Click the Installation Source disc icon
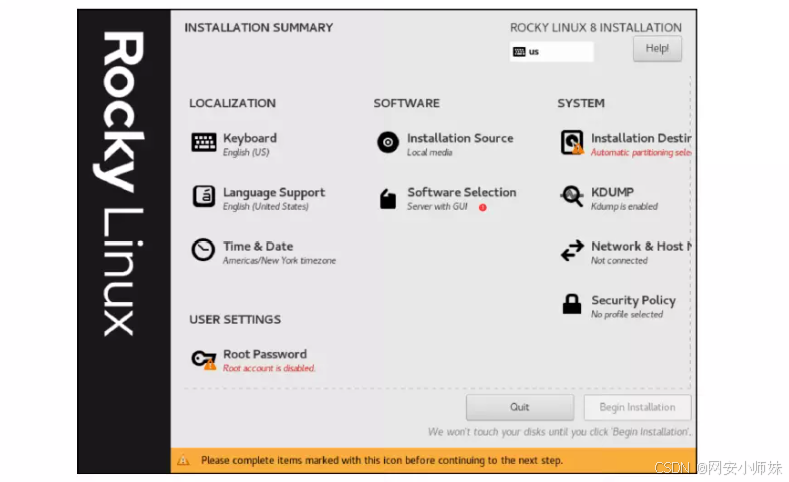This screenshot has height=482, width=789. point(388,143)
